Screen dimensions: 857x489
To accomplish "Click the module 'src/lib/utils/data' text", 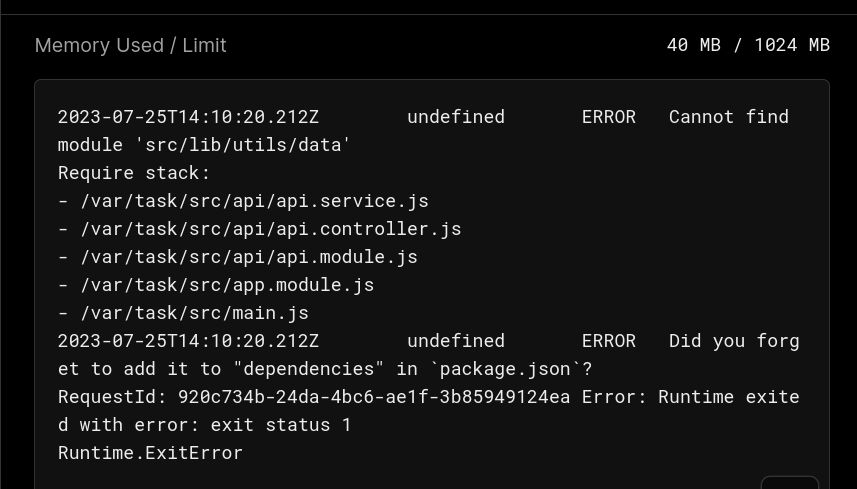I will [x=204, y=145].
